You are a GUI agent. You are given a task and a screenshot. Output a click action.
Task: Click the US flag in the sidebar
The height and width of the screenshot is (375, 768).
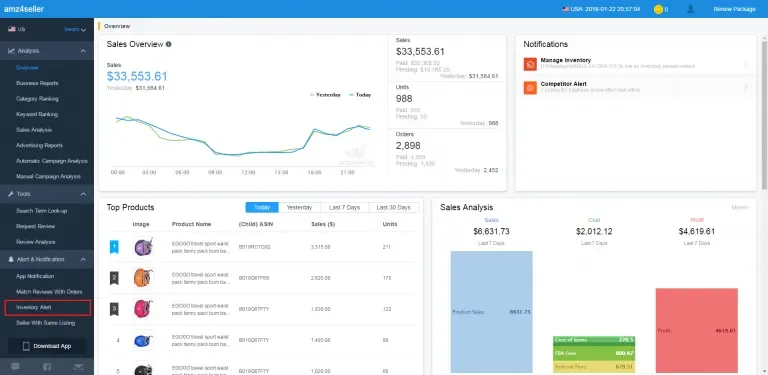pos(11,29)
